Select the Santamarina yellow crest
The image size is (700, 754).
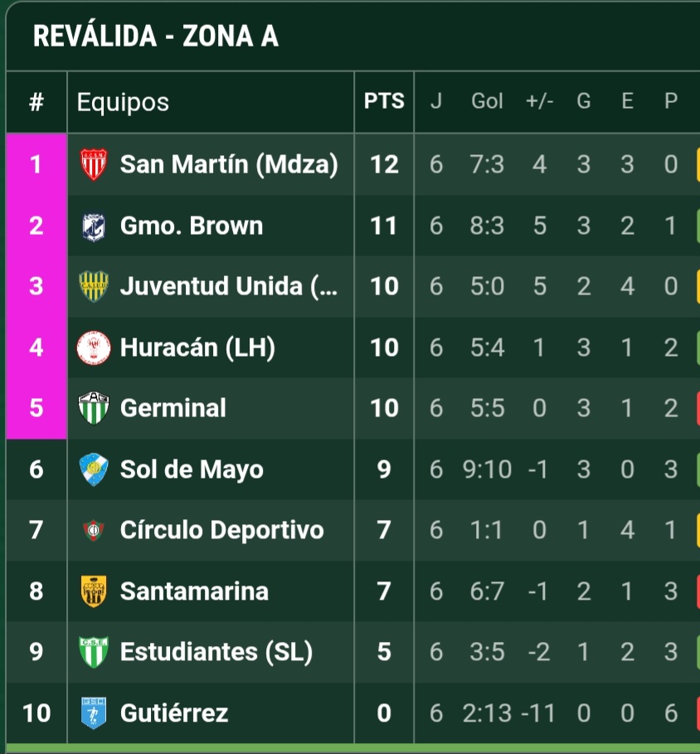pos(93,591)
